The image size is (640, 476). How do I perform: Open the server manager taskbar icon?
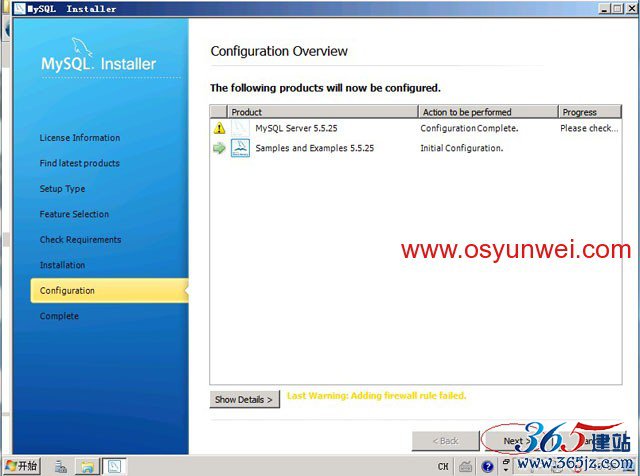tap(61, 466)
